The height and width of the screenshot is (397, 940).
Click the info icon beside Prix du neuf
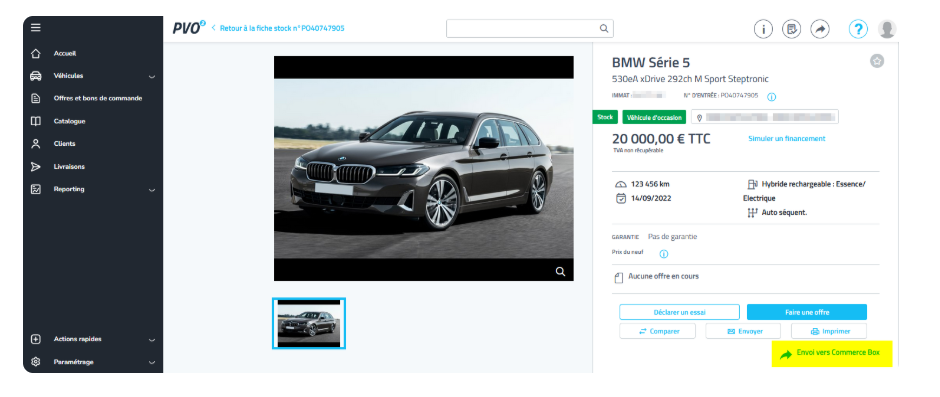pyautogui.click(x=664, y=254)
